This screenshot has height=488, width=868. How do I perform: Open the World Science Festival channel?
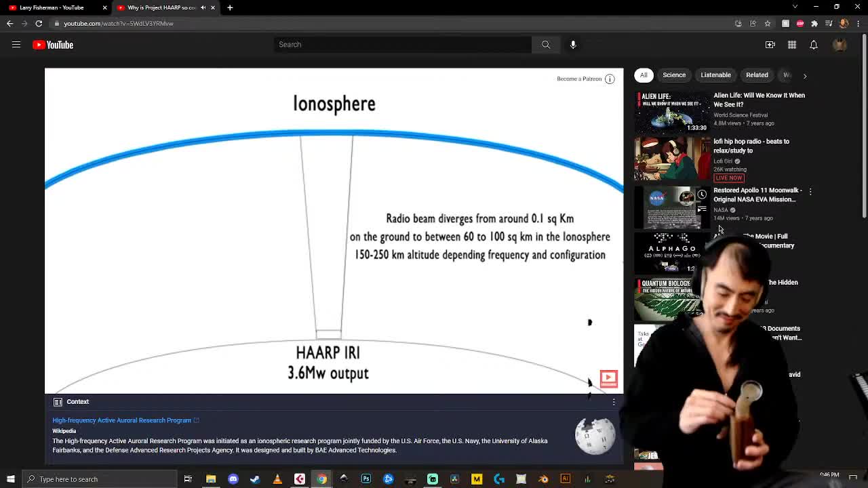point(741,115)
